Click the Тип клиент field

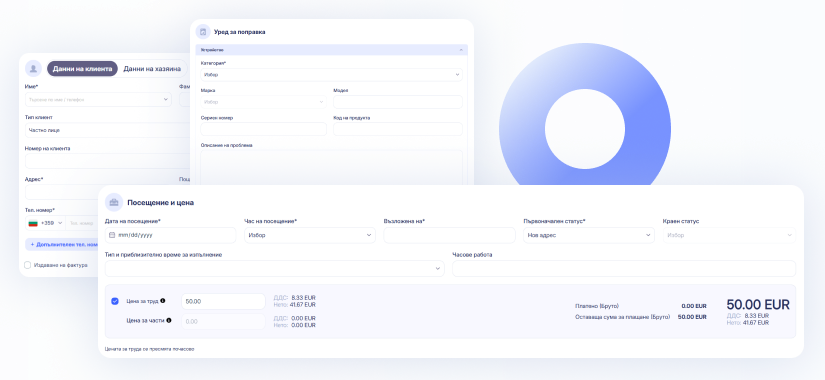108,130
